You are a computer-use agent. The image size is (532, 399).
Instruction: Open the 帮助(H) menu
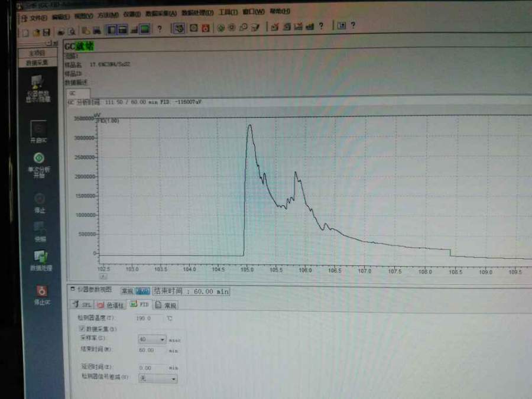(280, 11)
